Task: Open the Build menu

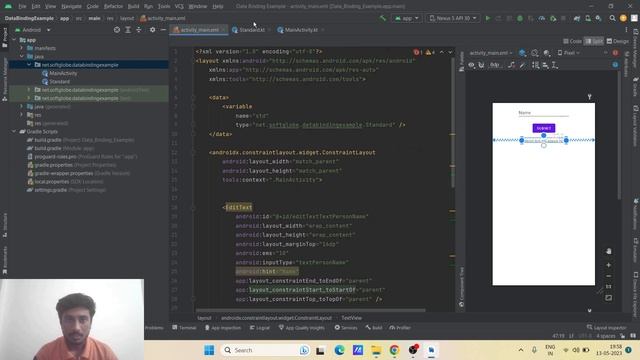Action: point(133,7)
